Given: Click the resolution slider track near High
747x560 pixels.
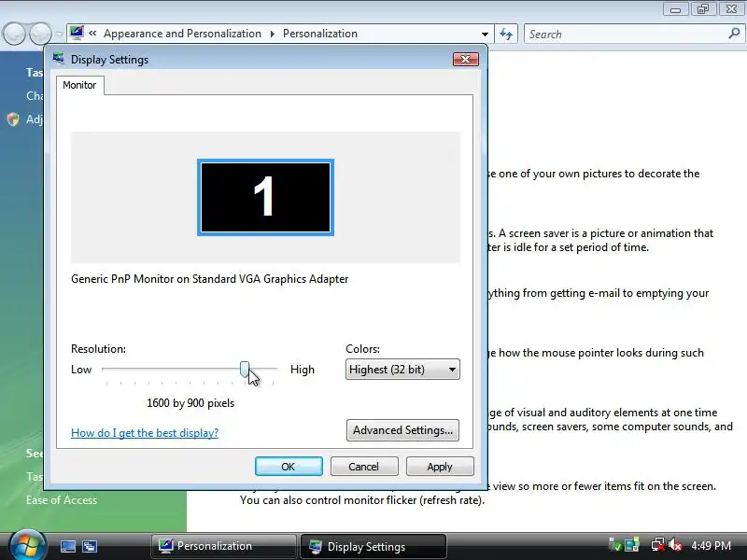Looking at the screenshot, I should pos(272,369).
